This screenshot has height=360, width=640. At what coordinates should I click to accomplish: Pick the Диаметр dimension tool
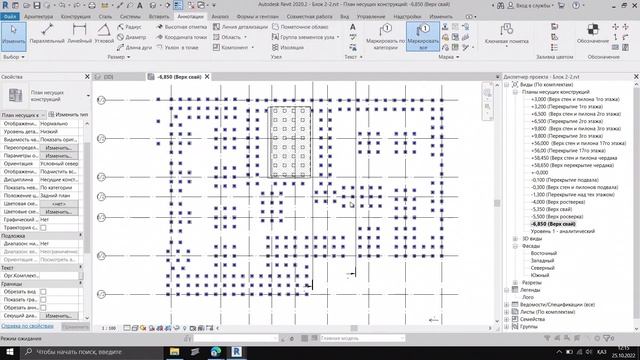[131, 37]
